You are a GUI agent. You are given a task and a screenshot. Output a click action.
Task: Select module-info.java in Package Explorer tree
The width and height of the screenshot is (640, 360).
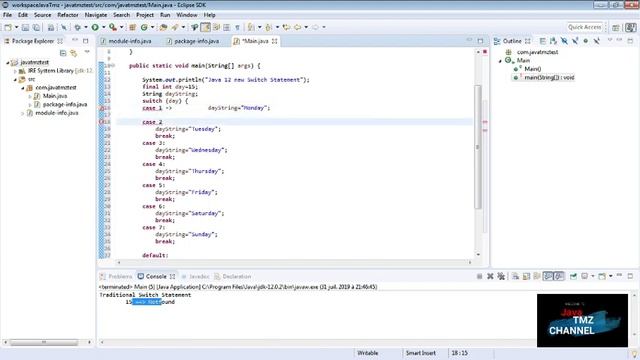click(x=57, y=113)
